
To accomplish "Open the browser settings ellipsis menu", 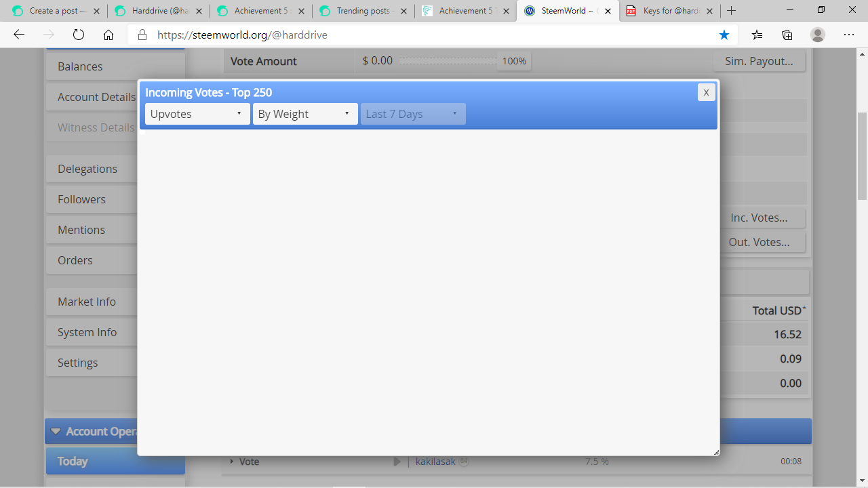I will tap(848, 35).
